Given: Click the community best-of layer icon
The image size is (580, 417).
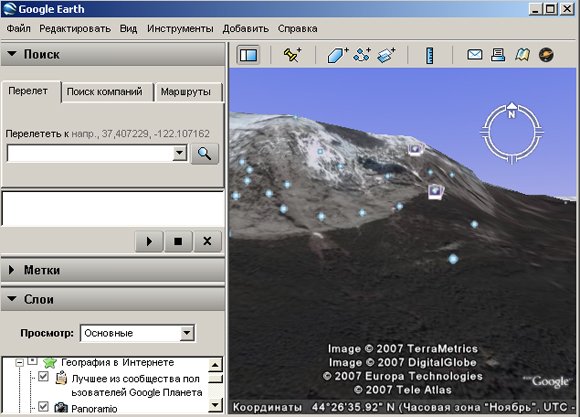Looking at the screenshot, I should click(61, 379).
